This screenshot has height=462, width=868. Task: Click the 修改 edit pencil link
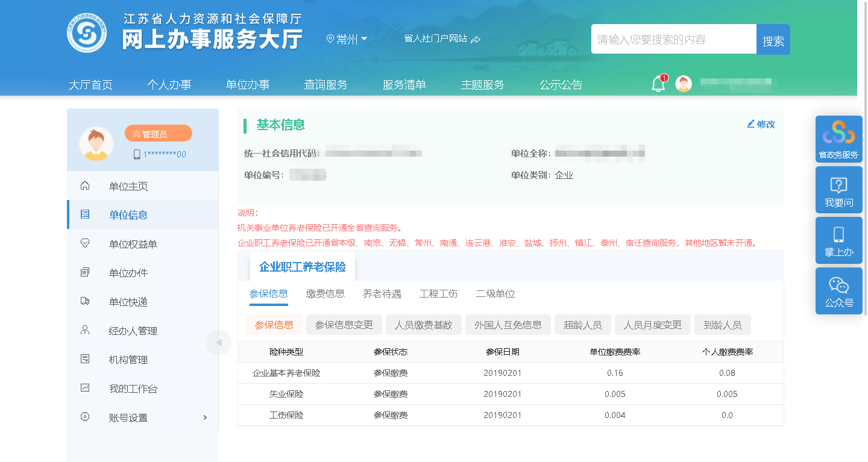point(761,124)
